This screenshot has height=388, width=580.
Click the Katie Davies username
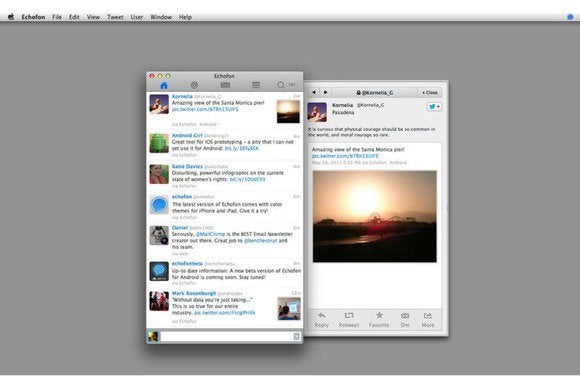187,166
